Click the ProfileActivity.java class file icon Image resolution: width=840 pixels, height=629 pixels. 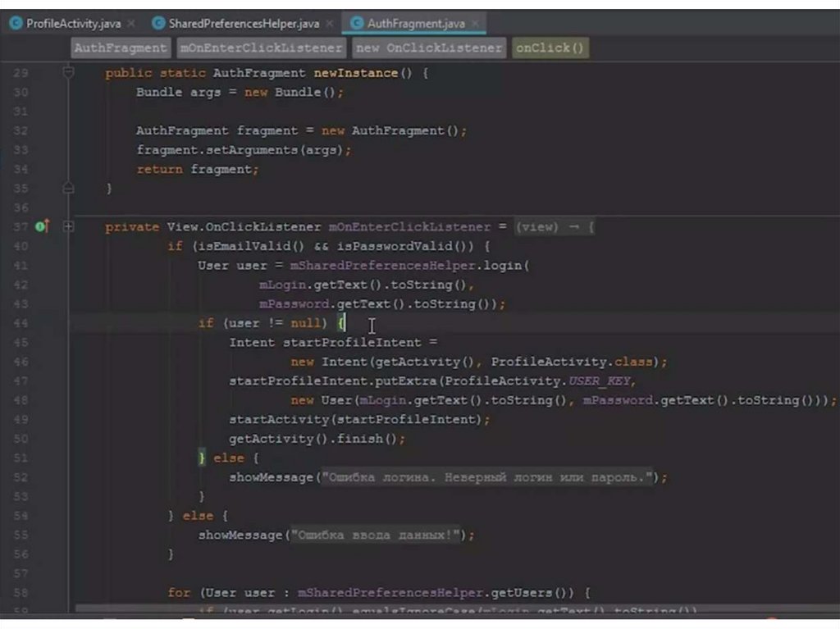click(16, 24)
